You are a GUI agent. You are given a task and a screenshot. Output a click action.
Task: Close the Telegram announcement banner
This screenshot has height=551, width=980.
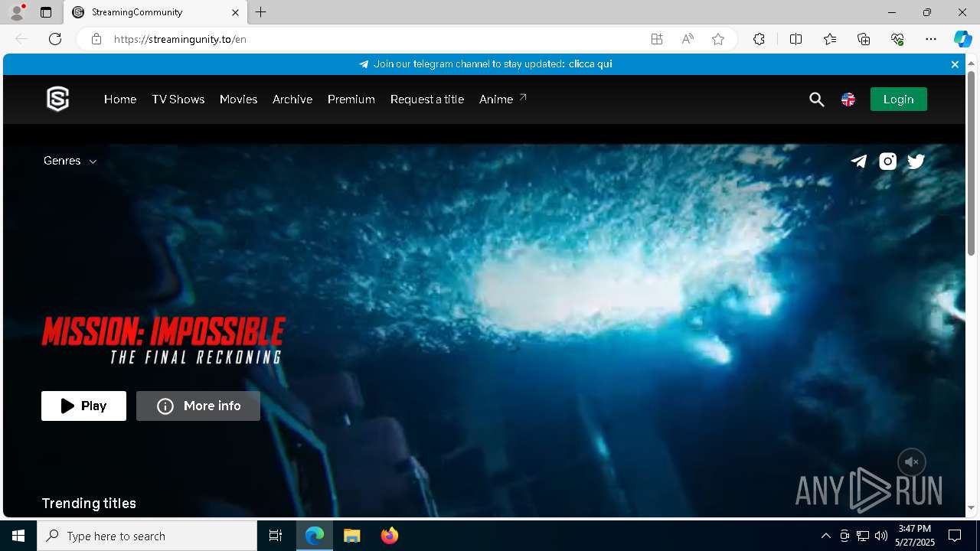[955, 64]
